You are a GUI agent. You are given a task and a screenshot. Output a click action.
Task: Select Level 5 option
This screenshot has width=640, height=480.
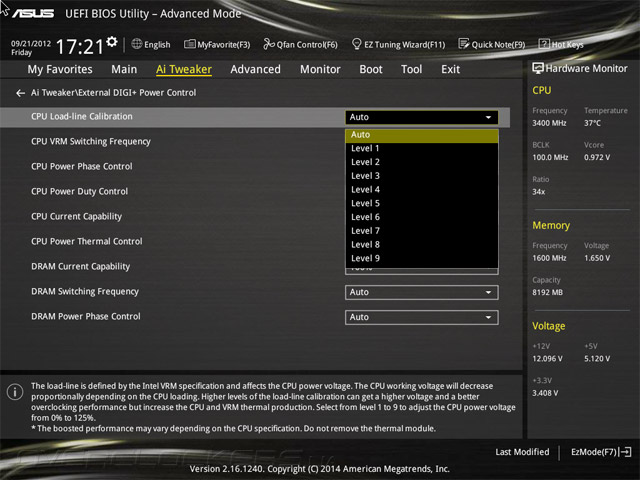point(422,204)
